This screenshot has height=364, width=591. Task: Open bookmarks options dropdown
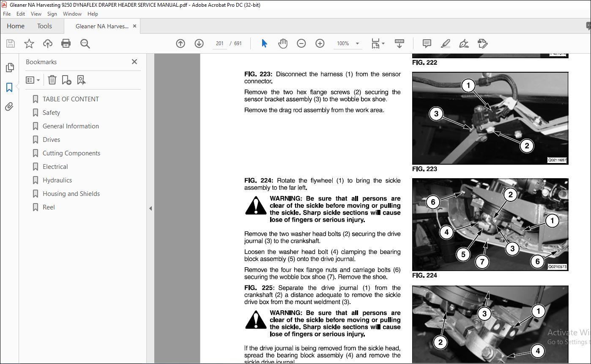[33, 80]
